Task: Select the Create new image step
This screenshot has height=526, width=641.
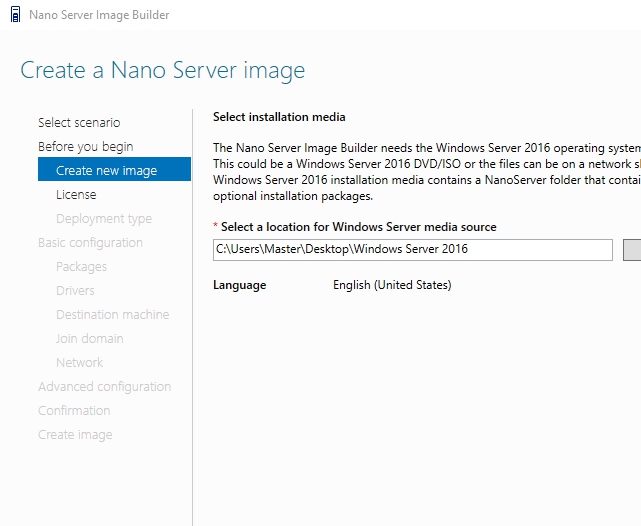Action: [x=106, y=171]
